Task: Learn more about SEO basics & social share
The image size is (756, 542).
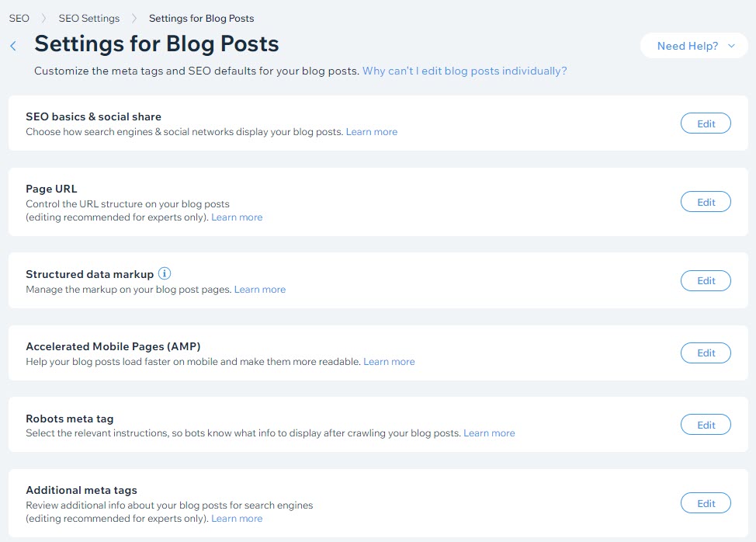Action: tap(372, 132)
